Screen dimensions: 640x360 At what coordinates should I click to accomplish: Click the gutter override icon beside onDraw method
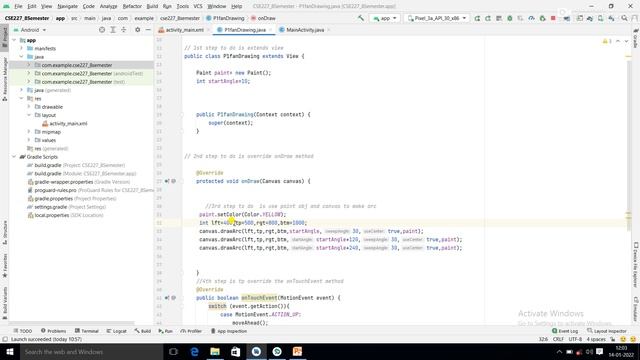coord(167,181)
